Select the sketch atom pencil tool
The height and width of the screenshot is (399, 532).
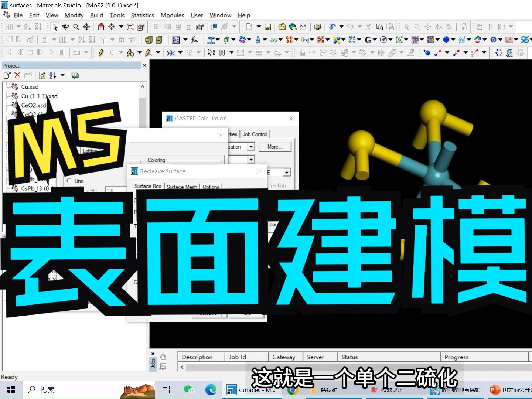point(101,52)
